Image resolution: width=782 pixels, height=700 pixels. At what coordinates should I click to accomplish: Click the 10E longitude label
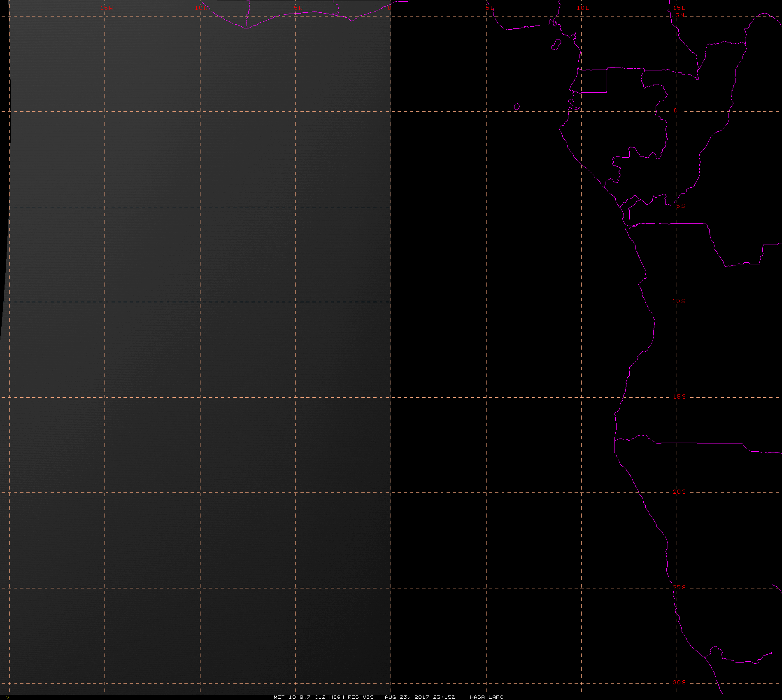click(583, 8)
